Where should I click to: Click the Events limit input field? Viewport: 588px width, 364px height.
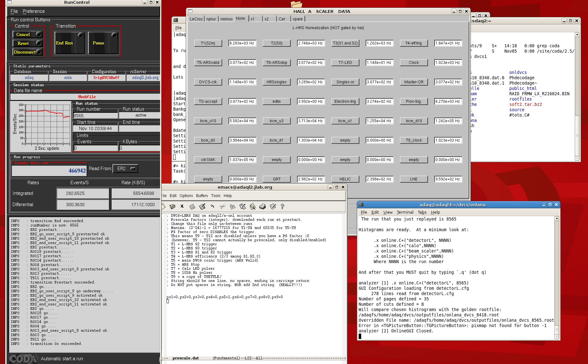pos(96,148)
